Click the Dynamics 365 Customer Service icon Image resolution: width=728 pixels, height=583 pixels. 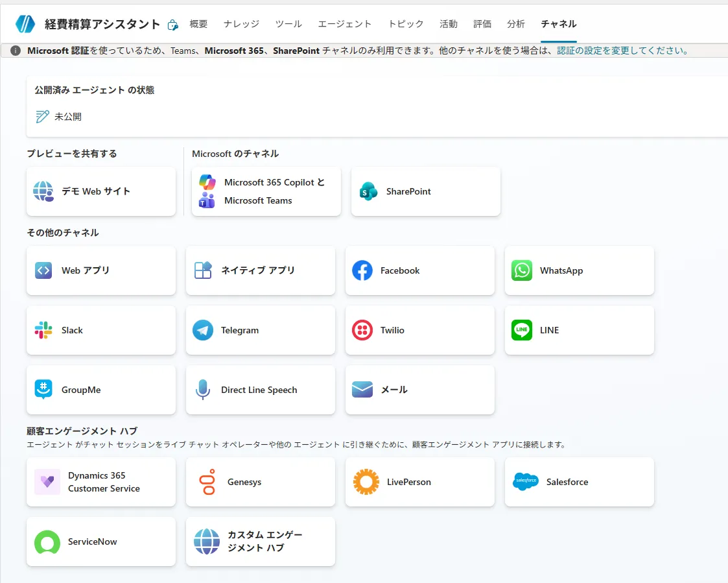click(x=47, y=482)
